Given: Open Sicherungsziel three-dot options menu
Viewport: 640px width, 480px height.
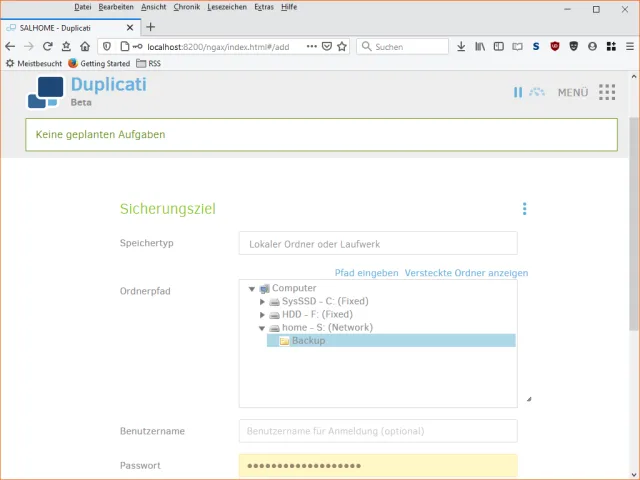Looking at the screenshot, I should pos(524,209).
